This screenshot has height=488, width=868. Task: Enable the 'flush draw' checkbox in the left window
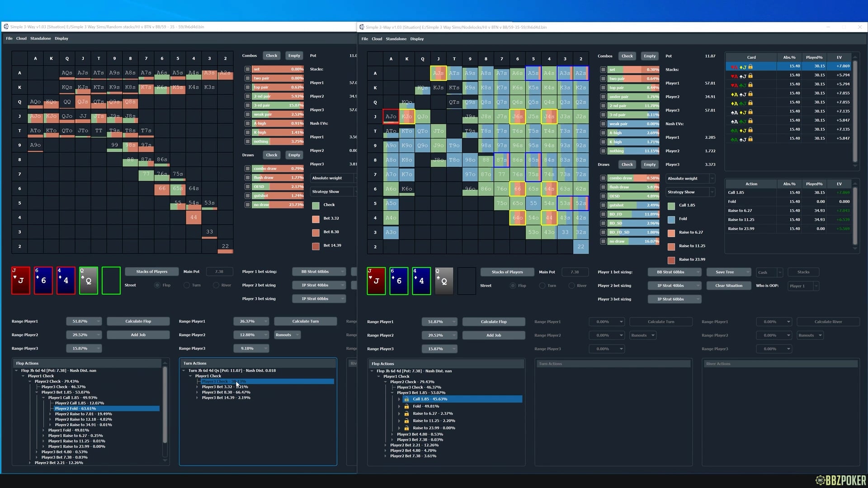coord(247,178)
